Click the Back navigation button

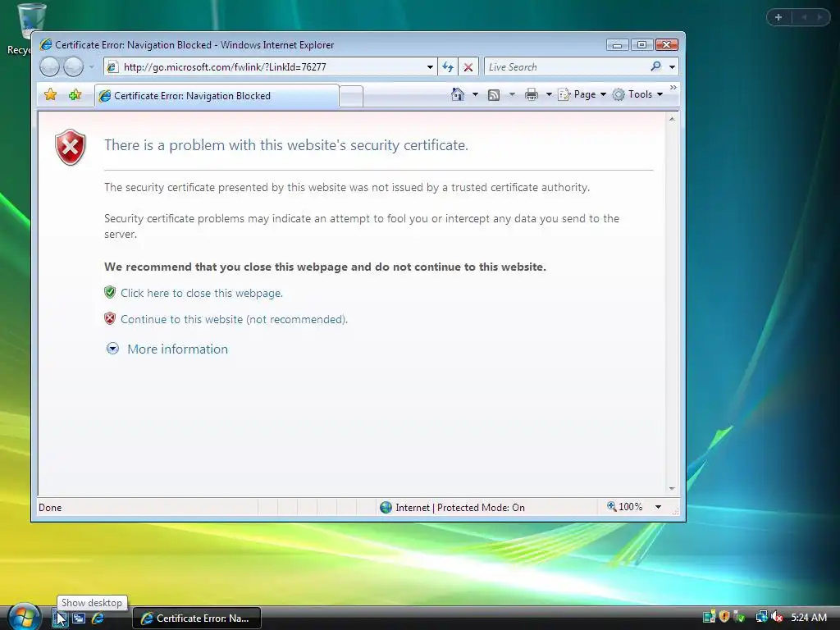tap(49, 67)
